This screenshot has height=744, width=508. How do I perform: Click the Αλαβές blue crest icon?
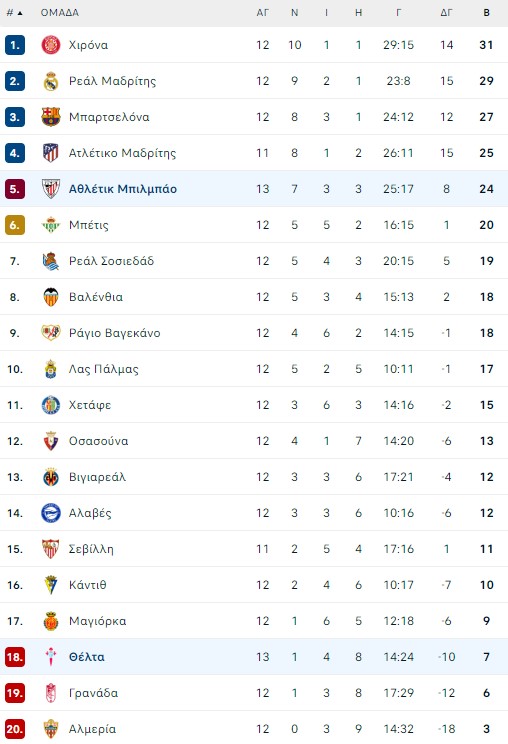coord(51,513)
